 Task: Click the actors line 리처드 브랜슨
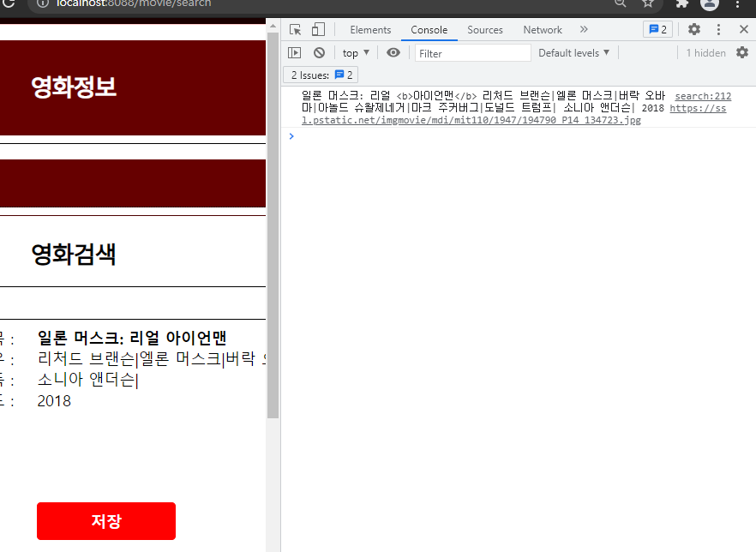152,358
